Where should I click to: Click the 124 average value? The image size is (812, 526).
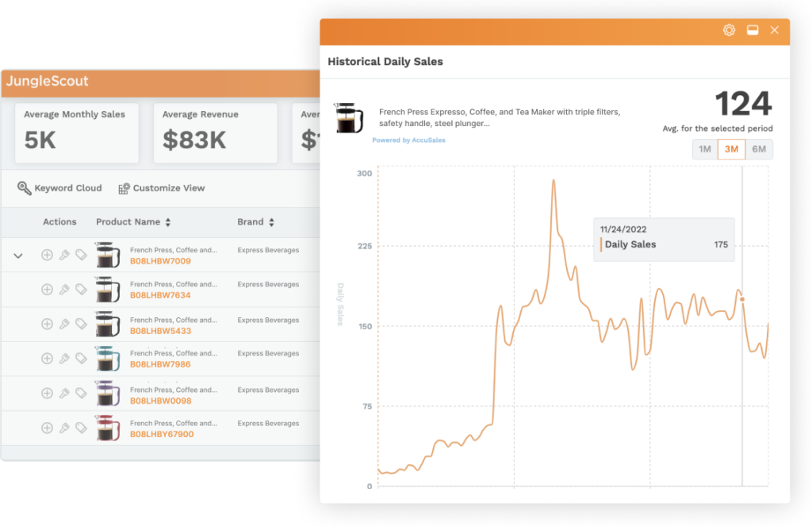pyautogui.click(x=743, y=104)
